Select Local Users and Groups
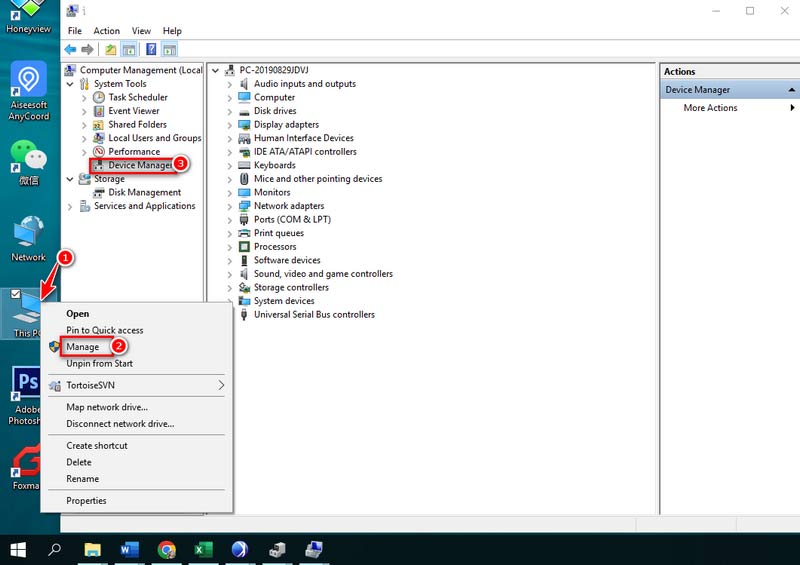This screenshot has height=565, width=800. (155, 138)
